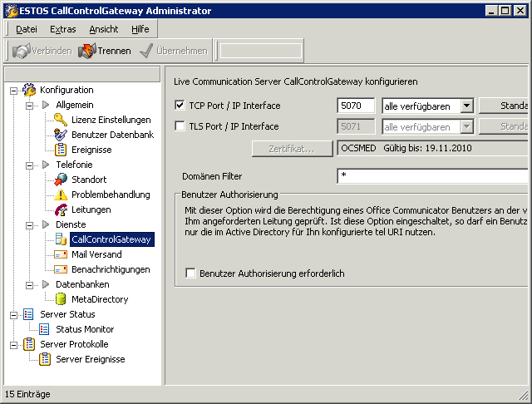Uncheck TCP Port / IP Interface checkbox
Viewport: 532px width, 404px height.
click(x=180, y=106)
